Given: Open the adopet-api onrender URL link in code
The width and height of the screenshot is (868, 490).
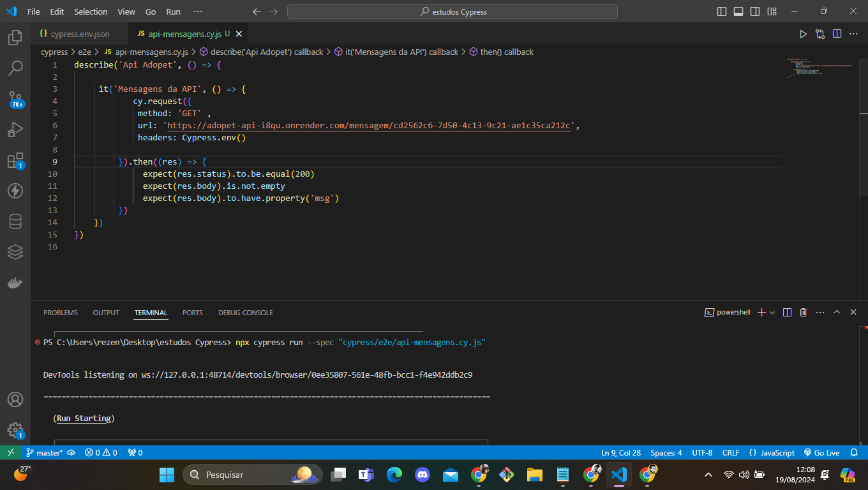Looking at the screenshot, I should (369, 126).
